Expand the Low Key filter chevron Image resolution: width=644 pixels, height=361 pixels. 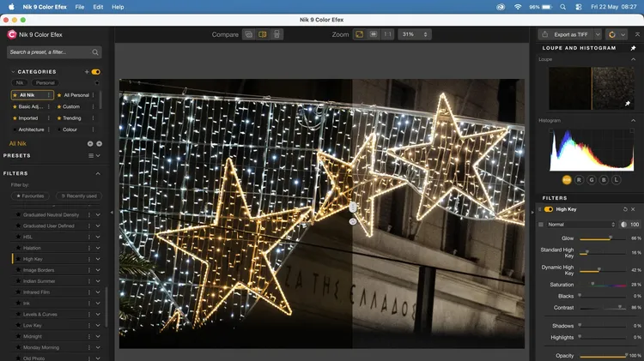(x=98, y=326)
